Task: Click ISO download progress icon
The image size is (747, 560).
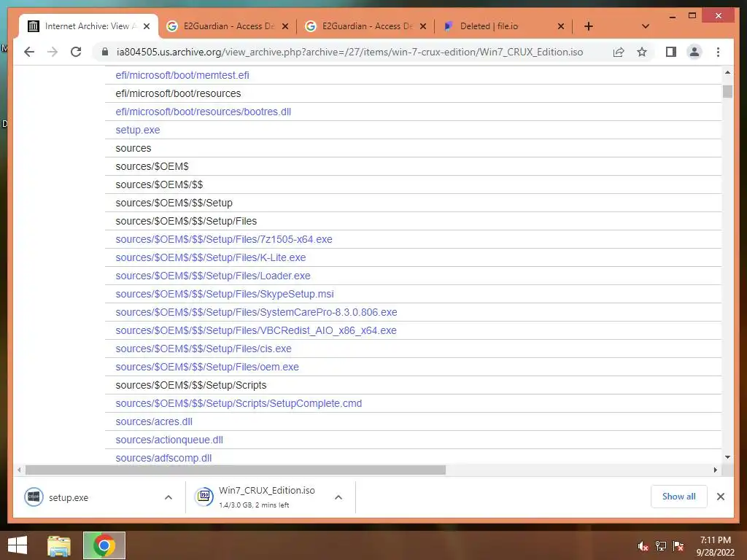Action: tap(204, 497)
